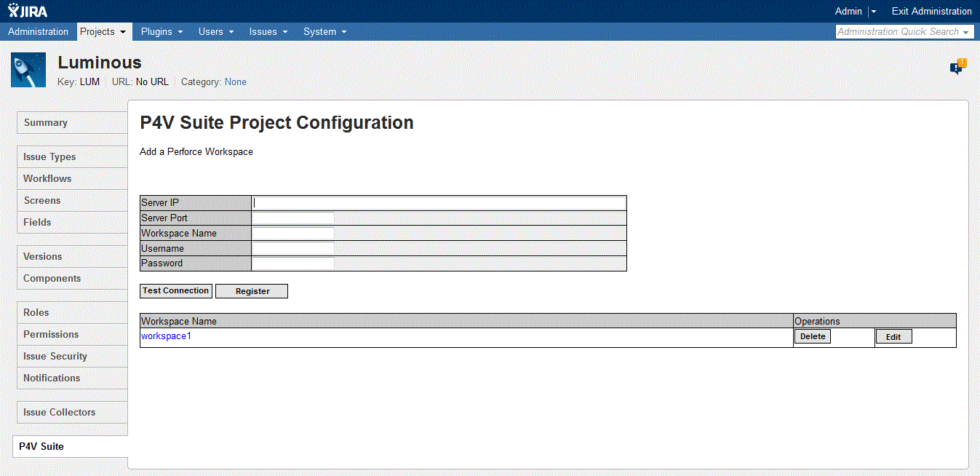The image size is (980, 476).
Task: Focus the Server IP input field
Action: click(x=439, y=203)
